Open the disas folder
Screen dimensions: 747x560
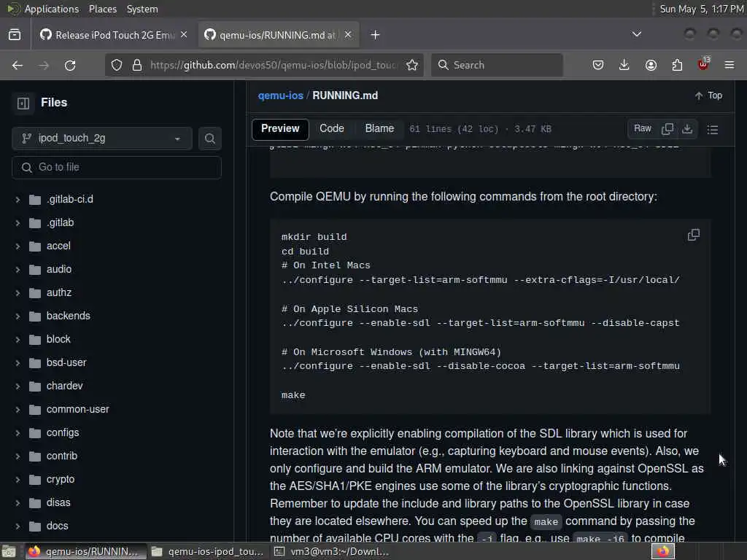coord(58,503)
